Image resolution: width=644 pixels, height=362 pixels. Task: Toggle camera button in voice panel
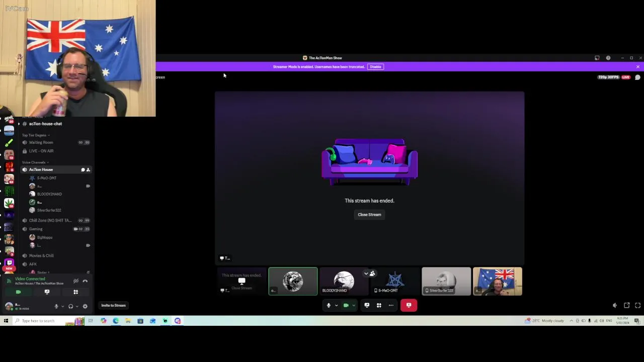[19, 292]
